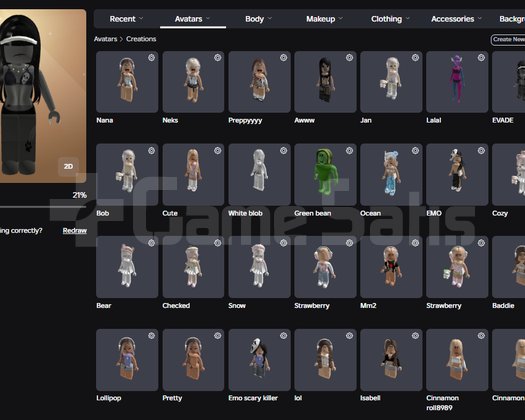
Task: Open gear options on Mm2 avatar
Action: click(415, 243)
